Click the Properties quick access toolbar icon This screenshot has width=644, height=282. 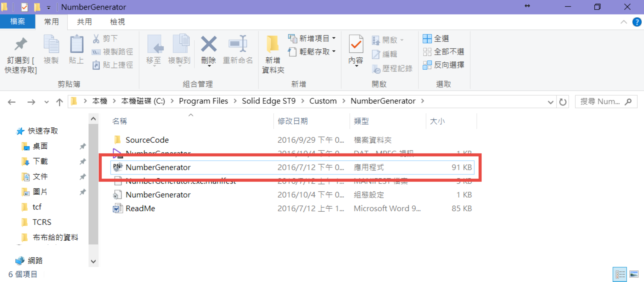click(x=25, y=7)
